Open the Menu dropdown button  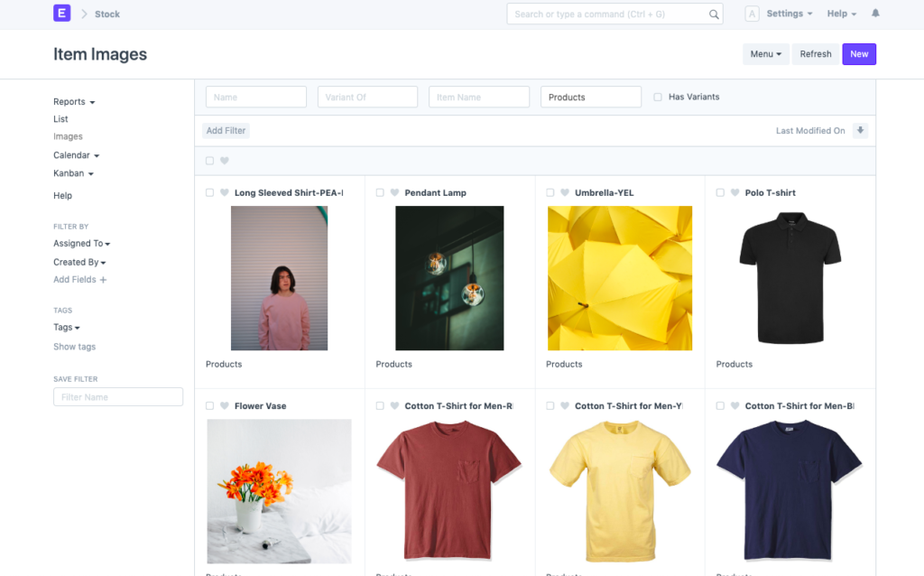pos(766,54)
